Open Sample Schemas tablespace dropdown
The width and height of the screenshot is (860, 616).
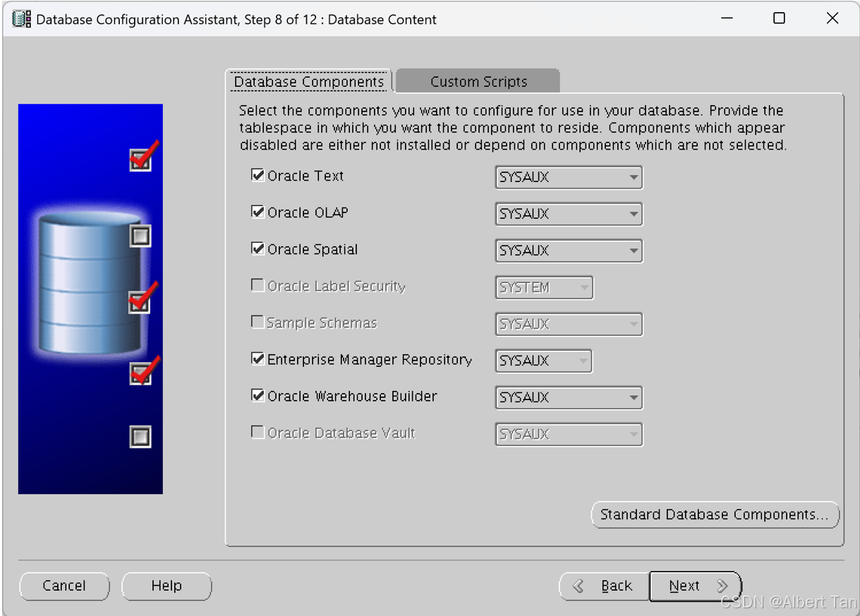[x=569, y=324]
